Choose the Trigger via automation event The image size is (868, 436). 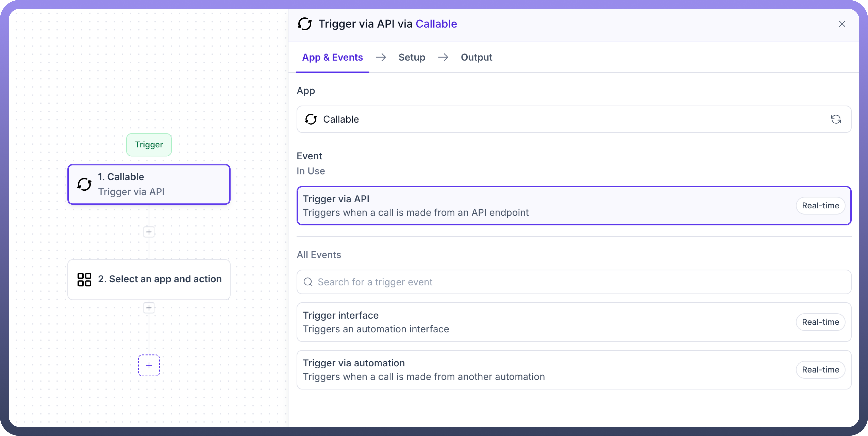(x=539, y=370)
